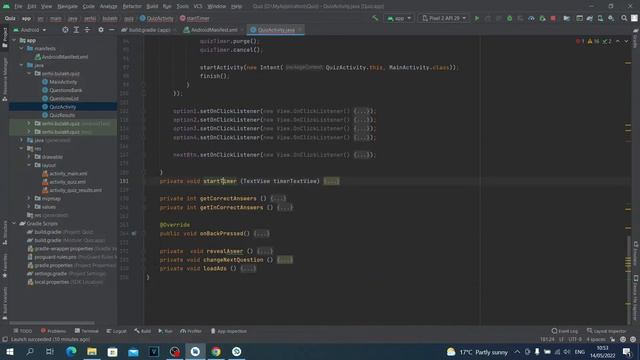Open the Problems tool window

53,331
